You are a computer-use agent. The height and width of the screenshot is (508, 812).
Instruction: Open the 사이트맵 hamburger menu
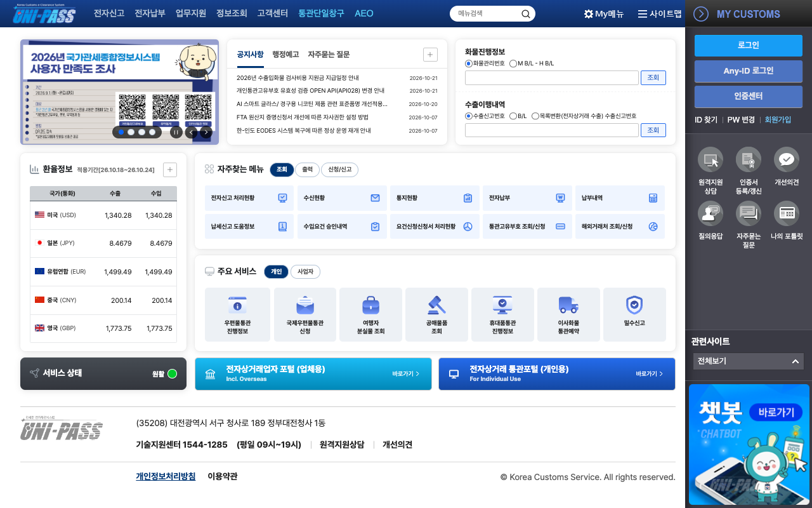[x=643, y=14]
